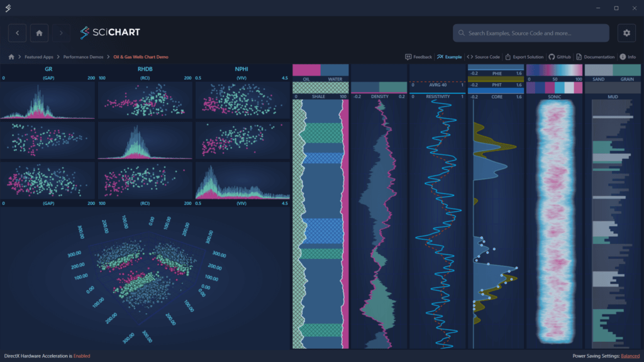
Task: Switch to the Source Code tab
Action: pyautogui.click(x=484, y=57)
